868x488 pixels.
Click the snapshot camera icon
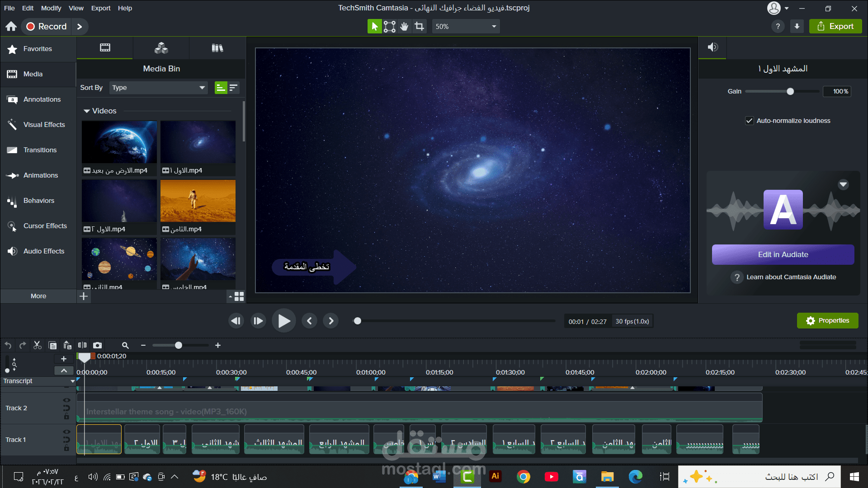click(x=97, y=345)
